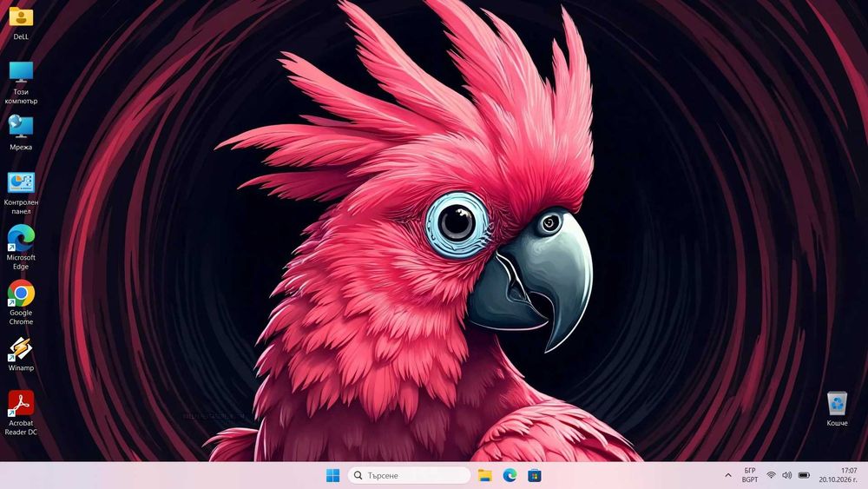
Task: Select the Мрежа network icon
Action: [21, 133]
